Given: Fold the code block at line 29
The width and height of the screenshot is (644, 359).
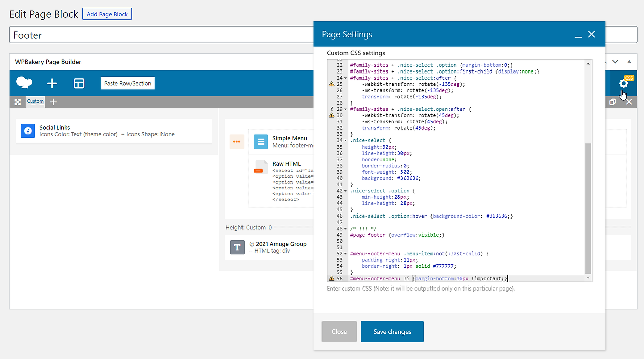Looking at the screenshot, I should click(x=345, y=109).
